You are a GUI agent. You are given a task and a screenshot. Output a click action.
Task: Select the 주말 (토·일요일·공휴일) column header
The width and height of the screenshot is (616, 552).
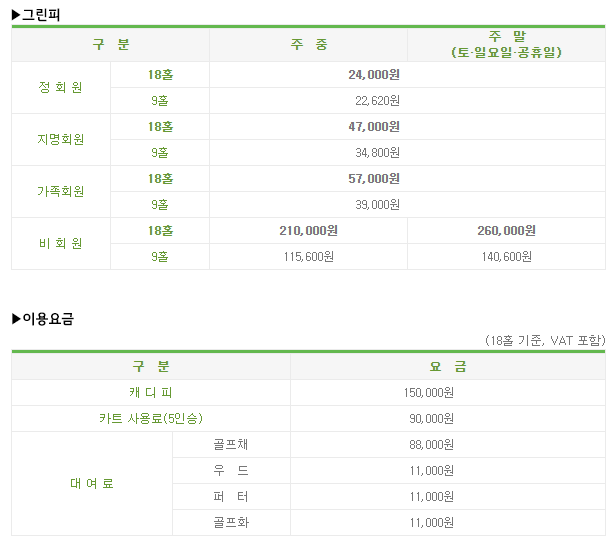pyautogui.click(x=506, y=44)
